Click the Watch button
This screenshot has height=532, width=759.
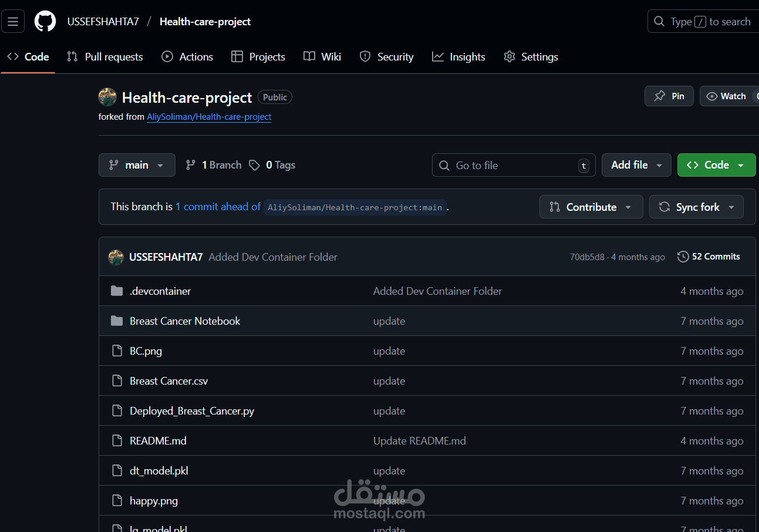(x=729, y=96)
